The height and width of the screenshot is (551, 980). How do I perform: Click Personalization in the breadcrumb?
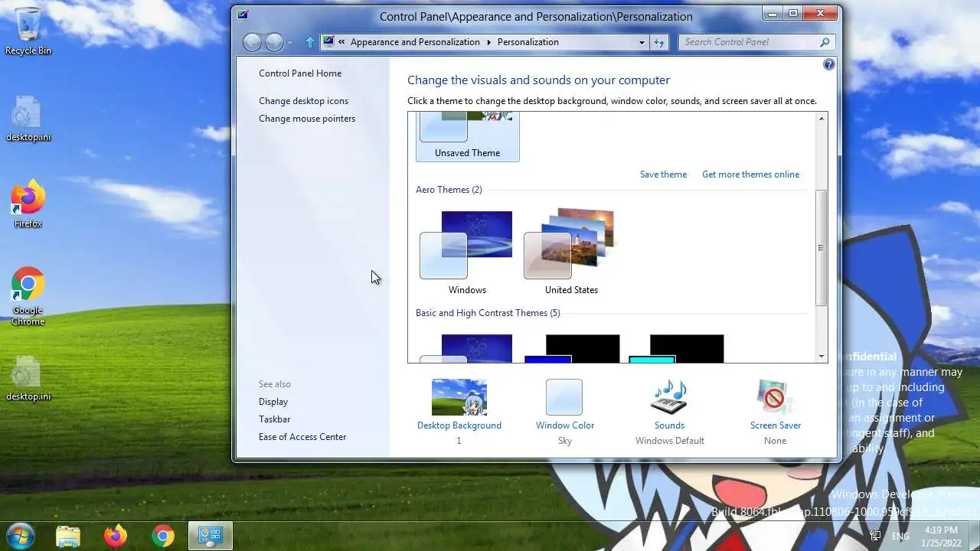pos(528,42)
